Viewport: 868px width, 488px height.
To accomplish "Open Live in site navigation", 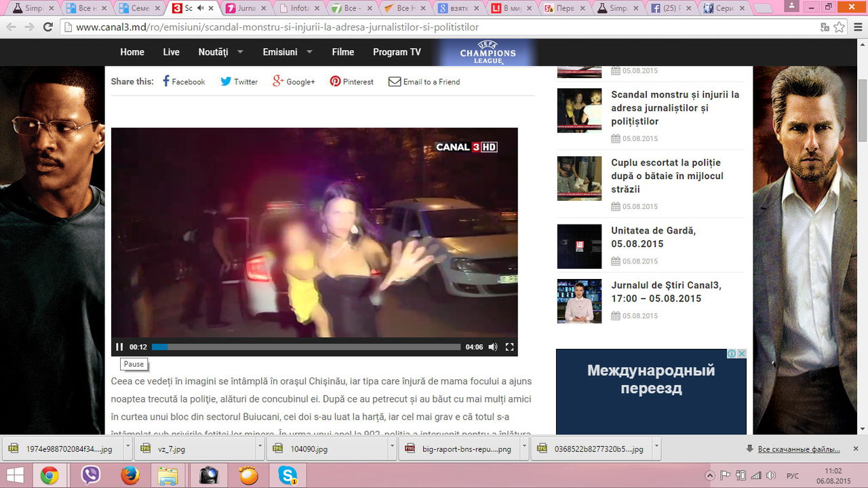I will tap(172, 52).
